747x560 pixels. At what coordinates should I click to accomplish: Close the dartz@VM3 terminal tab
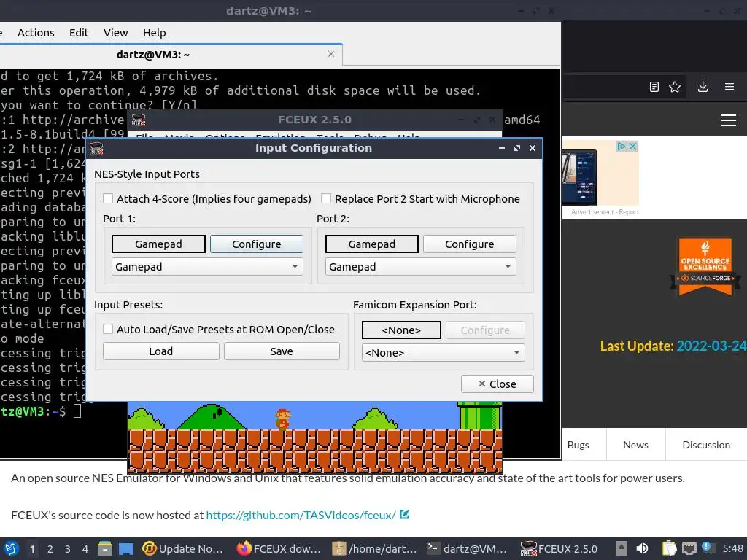pos(331,54)
